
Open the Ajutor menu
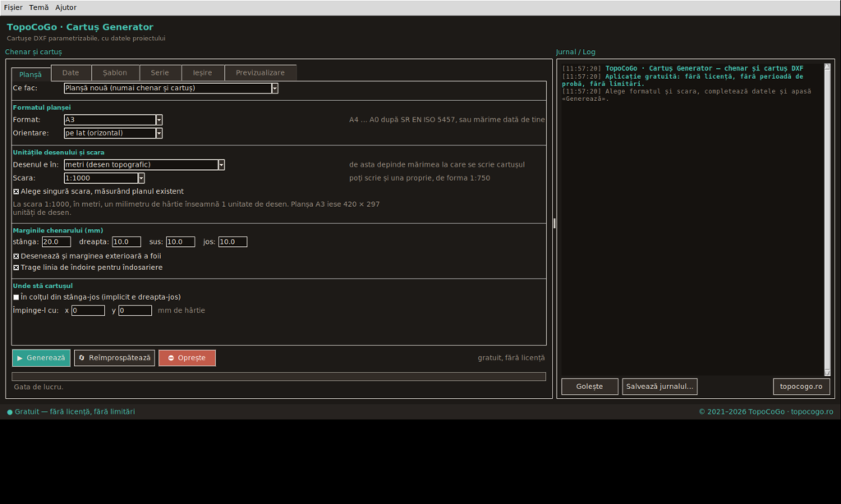coord(66,7)
